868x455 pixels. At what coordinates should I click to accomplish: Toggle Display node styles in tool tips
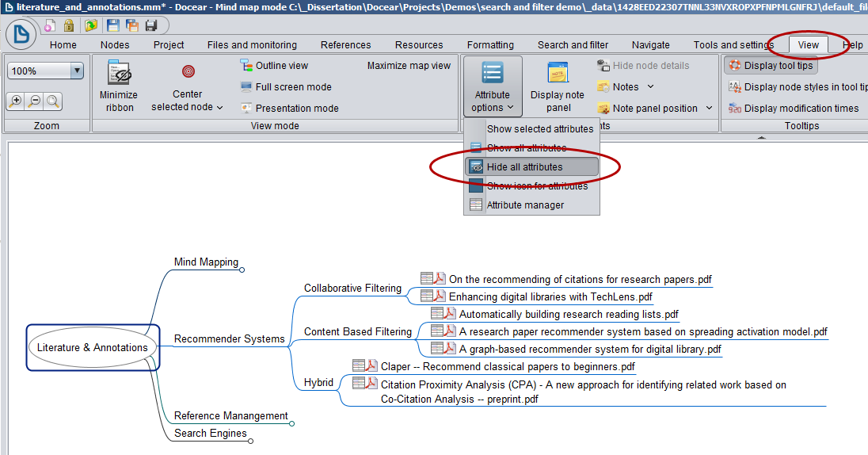point(798,87)
